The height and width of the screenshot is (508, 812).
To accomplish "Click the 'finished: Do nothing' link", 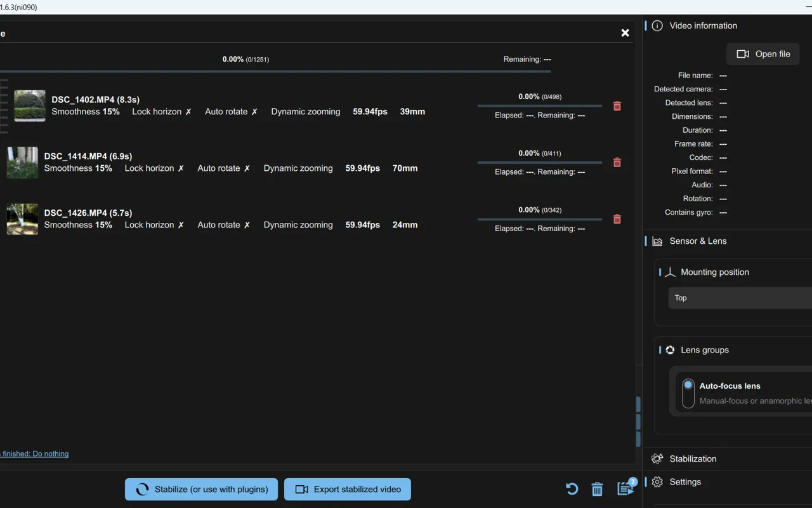I will 34,453.
